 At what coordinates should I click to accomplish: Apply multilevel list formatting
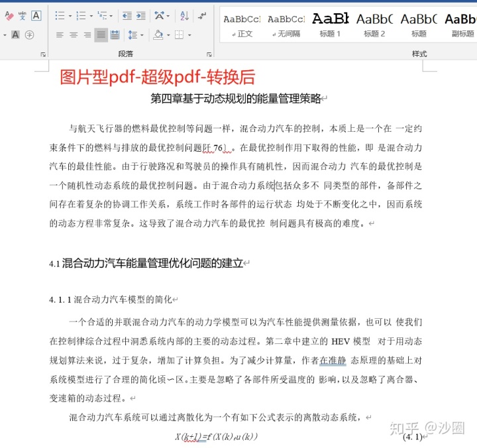click(x=102, y=15)
